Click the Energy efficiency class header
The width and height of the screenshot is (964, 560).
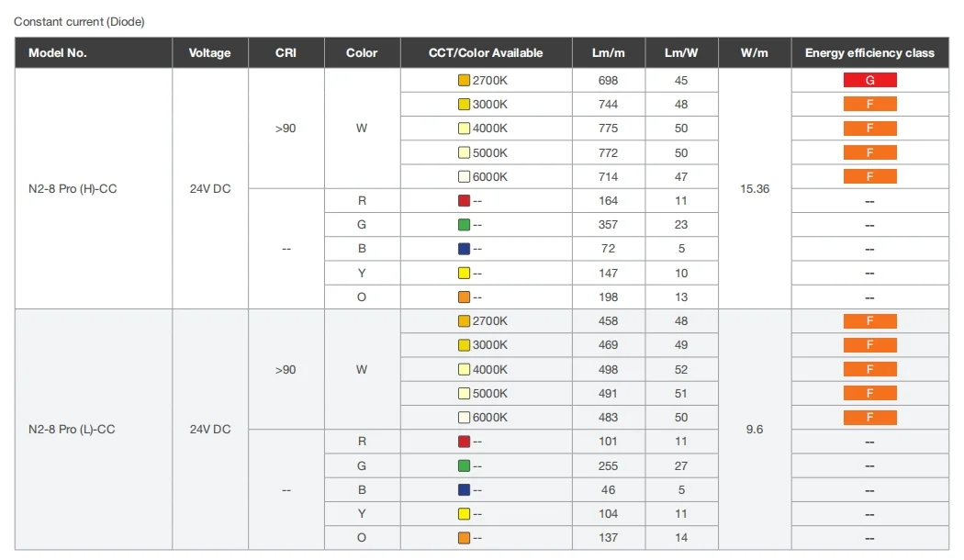click(869, 53)
